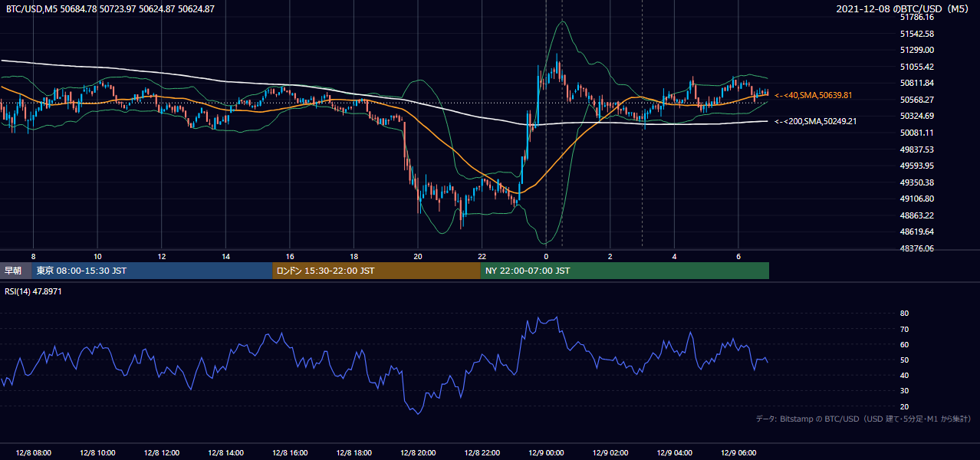The width and height of the screenshot is (980, 460).
Task: Click the price axis label 49106.80
Action: 916,199
